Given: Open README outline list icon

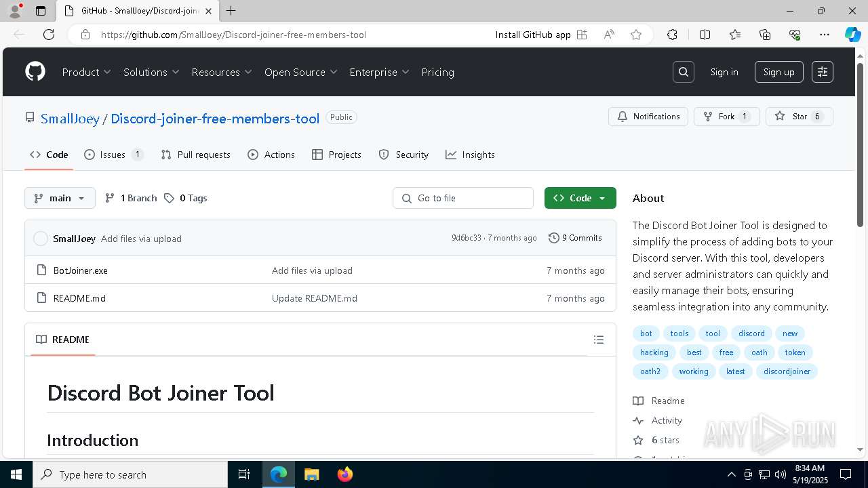Looking at the screenshot, I should pos(599,340).
